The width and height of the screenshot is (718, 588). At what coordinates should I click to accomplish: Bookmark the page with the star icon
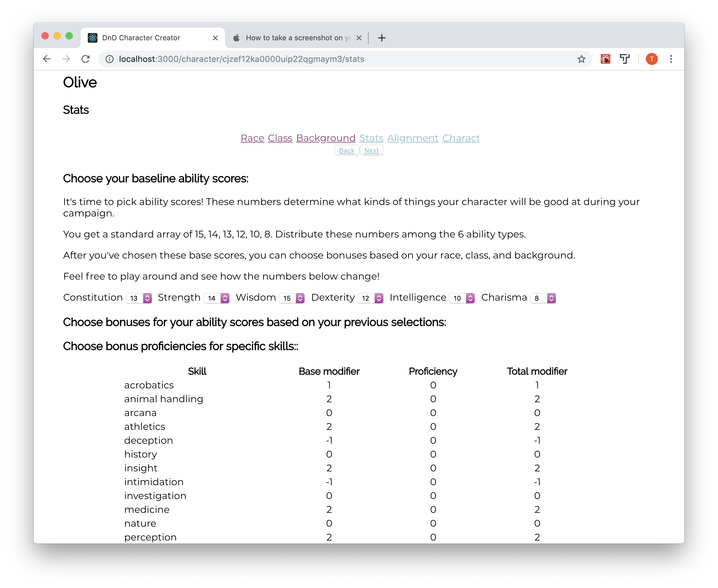pyautogui.click(x=581, y=59)
